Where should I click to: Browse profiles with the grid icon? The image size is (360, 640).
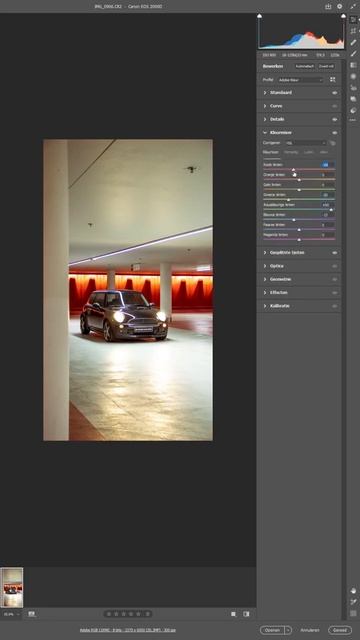tap(333, 80)
